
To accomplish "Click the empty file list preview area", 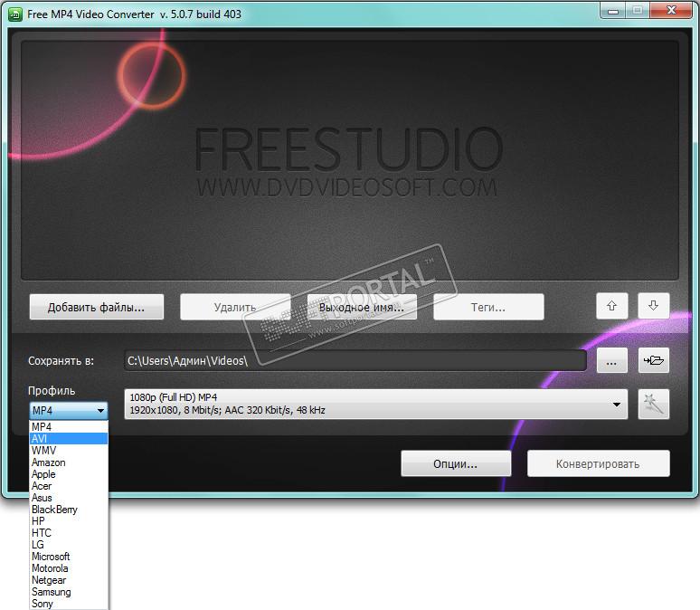I will point(350,160).
